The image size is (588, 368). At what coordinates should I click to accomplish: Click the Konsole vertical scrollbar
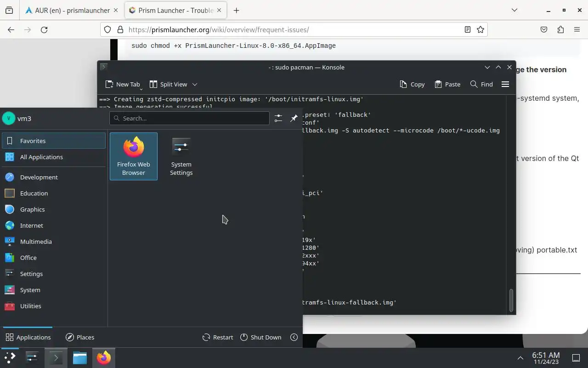[511, 300]
